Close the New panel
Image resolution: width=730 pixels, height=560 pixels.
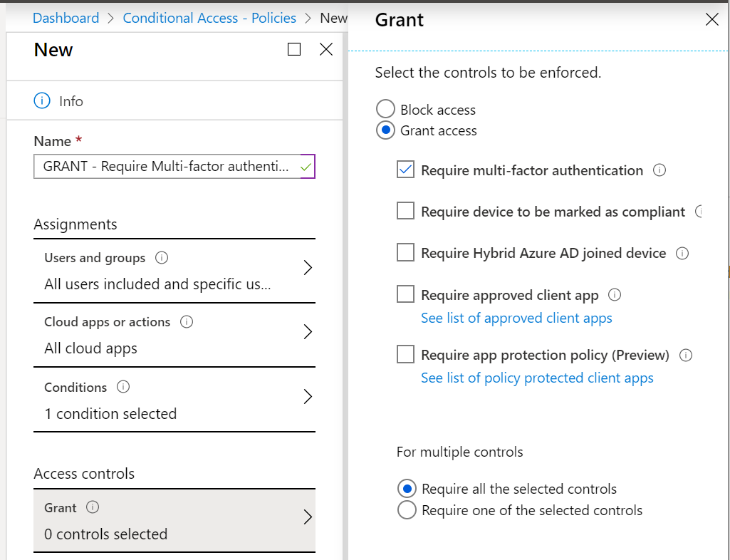point(326,49)
